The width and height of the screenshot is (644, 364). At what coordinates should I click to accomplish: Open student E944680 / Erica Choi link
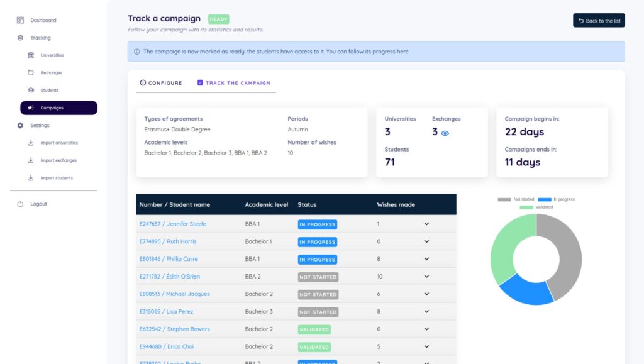(166, 346)
